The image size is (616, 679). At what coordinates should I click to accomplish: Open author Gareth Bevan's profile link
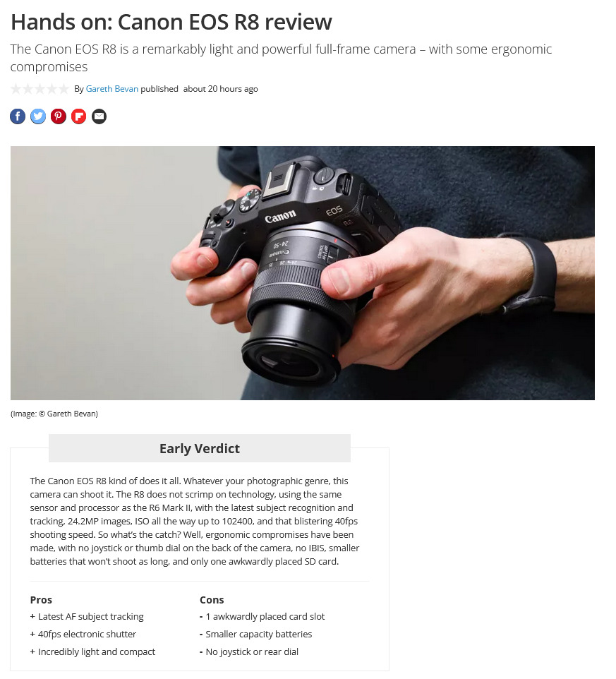(112, 89)
